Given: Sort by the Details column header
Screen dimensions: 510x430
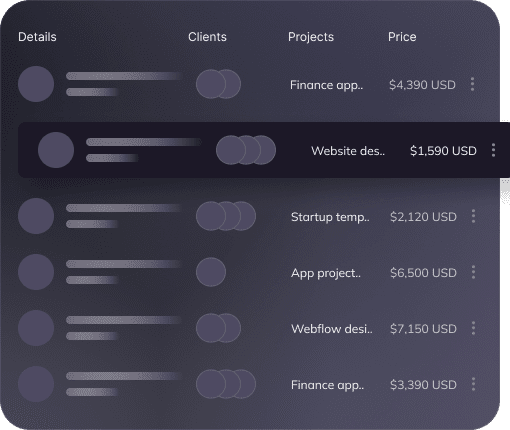Looking at the screenshot, I should click(x=37, y=37).
